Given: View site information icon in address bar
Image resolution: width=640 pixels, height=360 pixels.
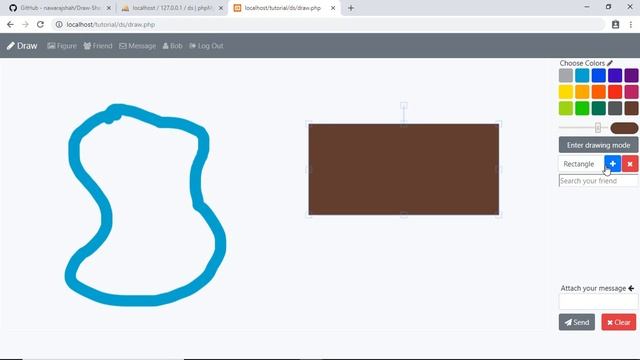Looking at the screenshot, I should pos(59,24).
